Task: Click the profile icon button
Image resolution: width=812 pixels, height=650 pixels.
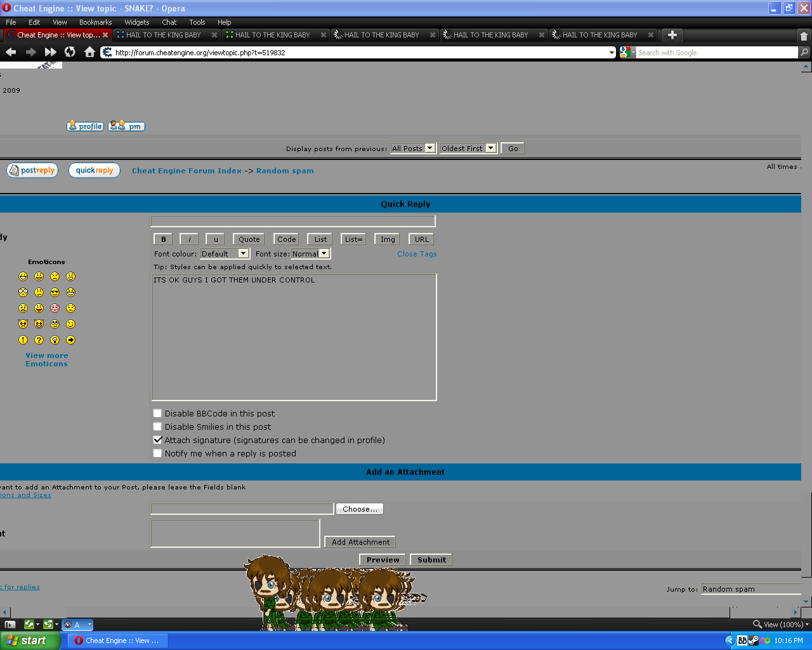Action: pyautogui.click(x=85, y=126)
